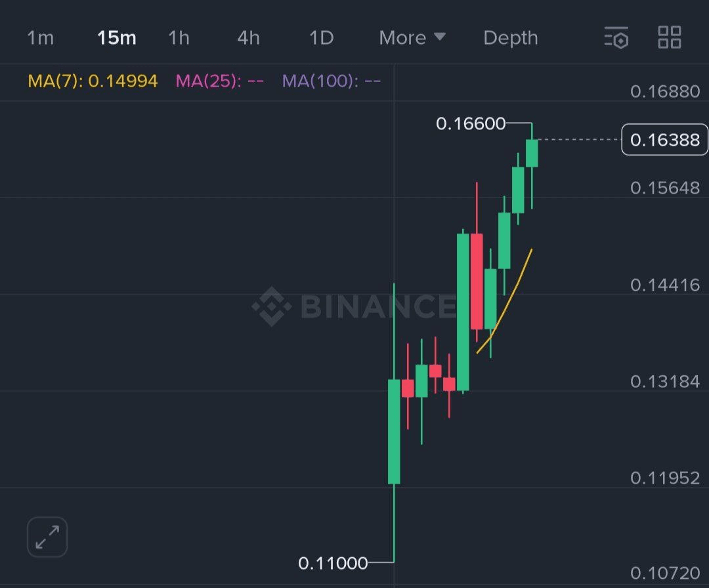Image resolution: width=709 pixels, height=588 pixels.
Task: Select the 15m interval tab
Action: pyautogui.click(x=117, y=38)
